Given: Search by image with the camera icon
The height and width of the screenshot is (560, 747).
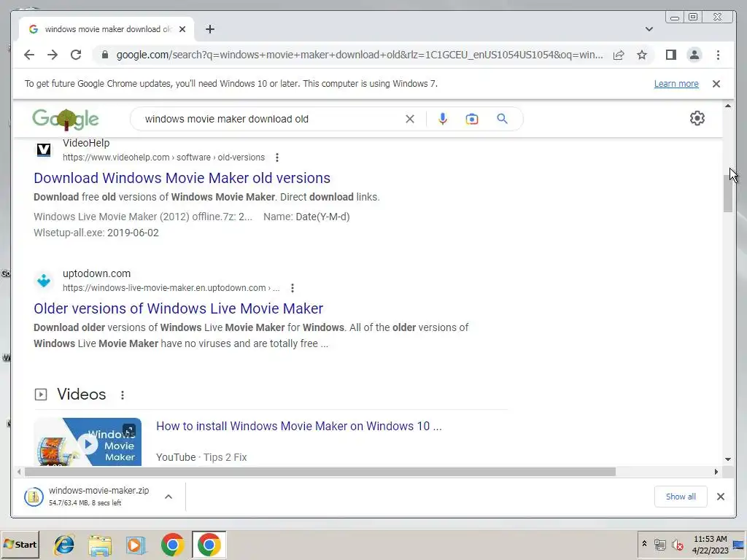Looking at the screenshot, I should coord(472,119).
